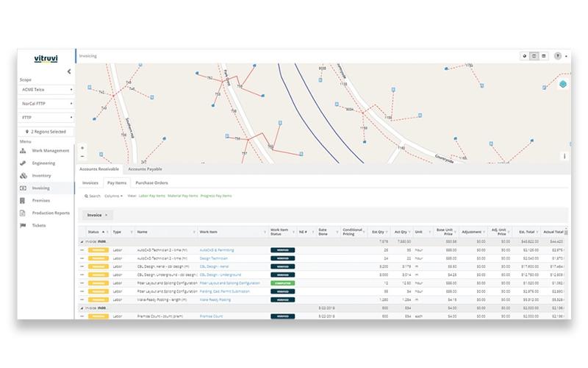
Task: Click the Invoicing money icon
Action: pos(23,188)
